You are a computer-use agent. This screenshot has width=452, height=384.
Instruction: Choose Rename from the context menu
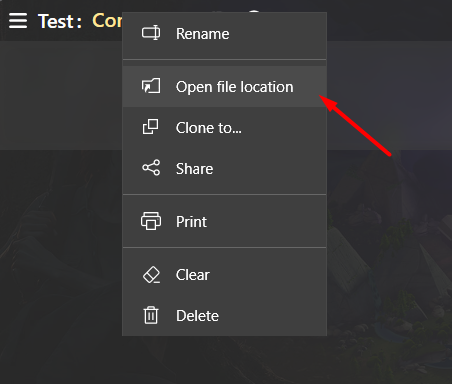(x=224, y=34)
